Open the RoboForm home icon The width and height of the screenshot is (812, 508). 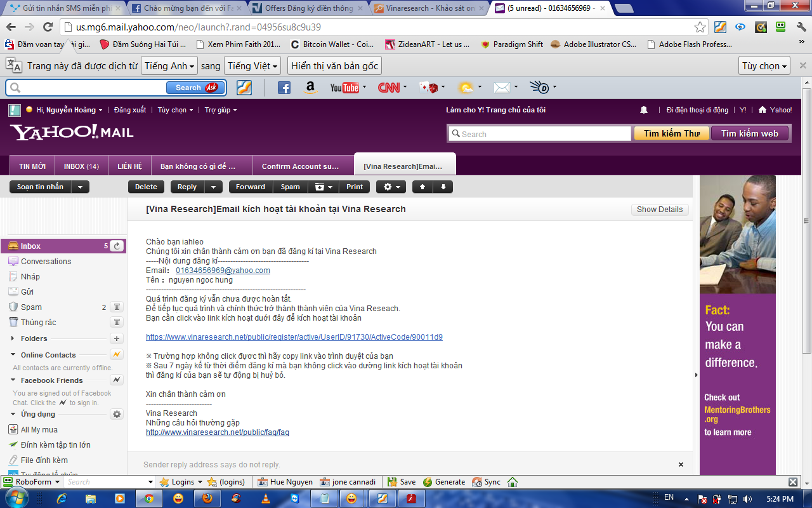[513, 482]
